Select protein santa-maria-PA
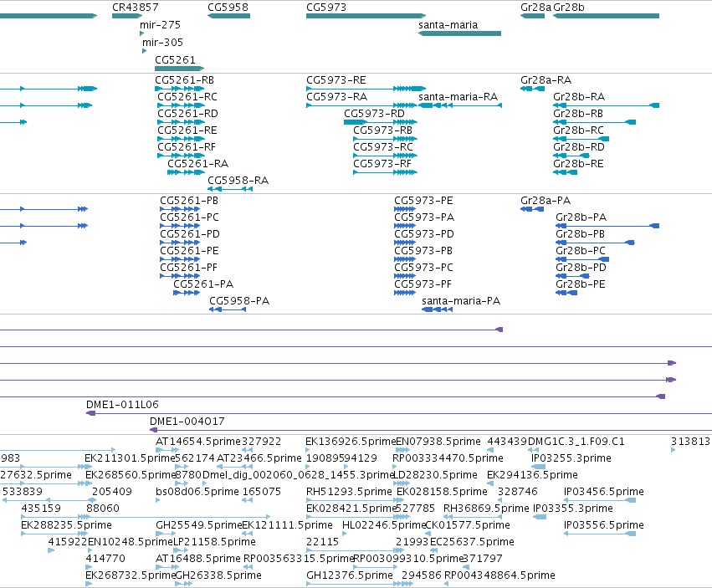This screenshot has width=712, height=588. [437, 309]
